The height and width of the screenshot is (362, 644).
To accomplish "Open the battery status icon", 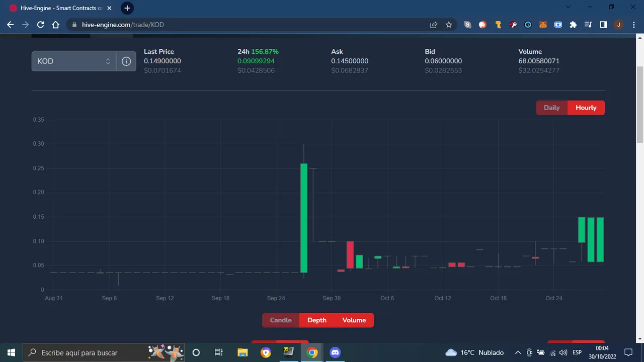I will point(541,352).
